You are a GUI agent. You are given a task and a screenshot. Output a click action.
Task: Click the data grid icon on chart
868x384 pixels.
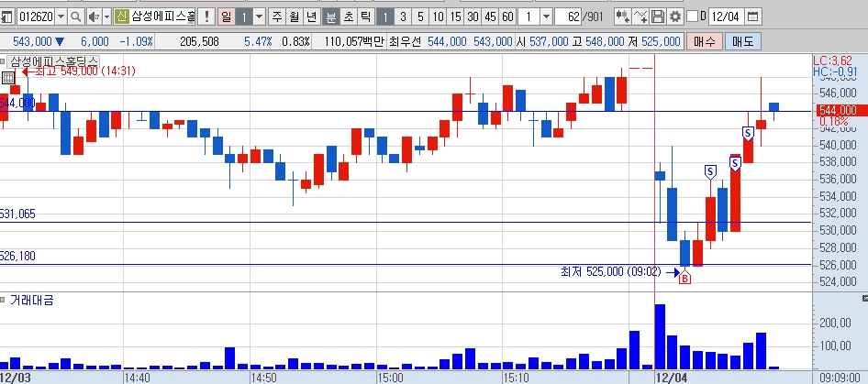pyautogui.click(x=7, y=78)
